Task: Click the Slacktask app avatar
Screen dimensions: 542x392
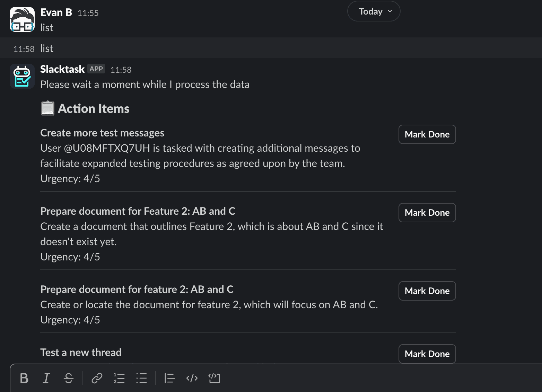Action: 22,76
